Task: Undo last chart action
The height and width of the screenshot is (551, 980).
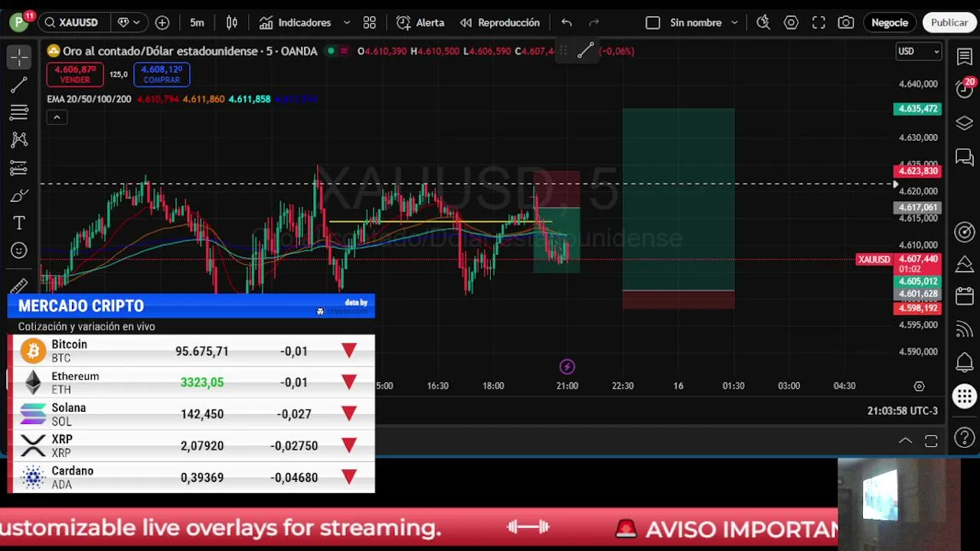Action: (x=567, y=22)
